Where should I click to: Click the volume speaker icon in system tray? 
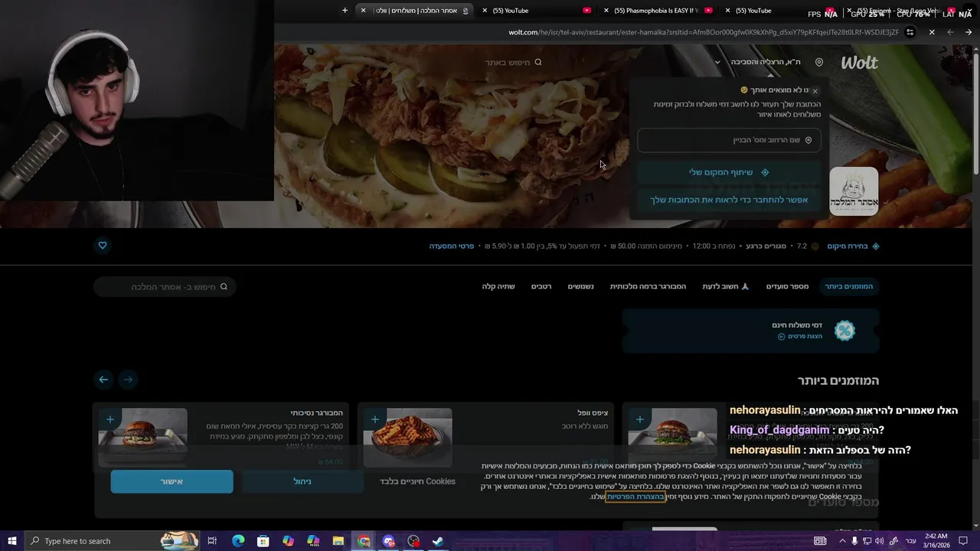[x=879, y=541]
